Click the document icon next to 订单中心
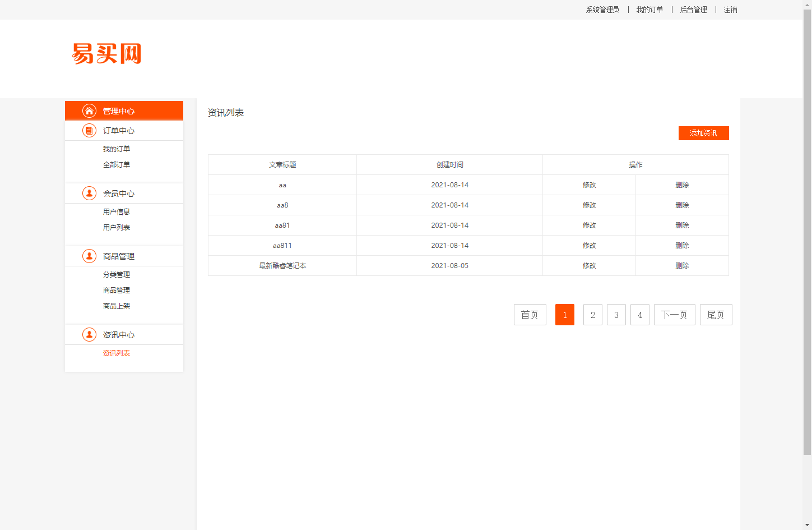The width and height of the screenshot is (812, 530). point(89,130)
